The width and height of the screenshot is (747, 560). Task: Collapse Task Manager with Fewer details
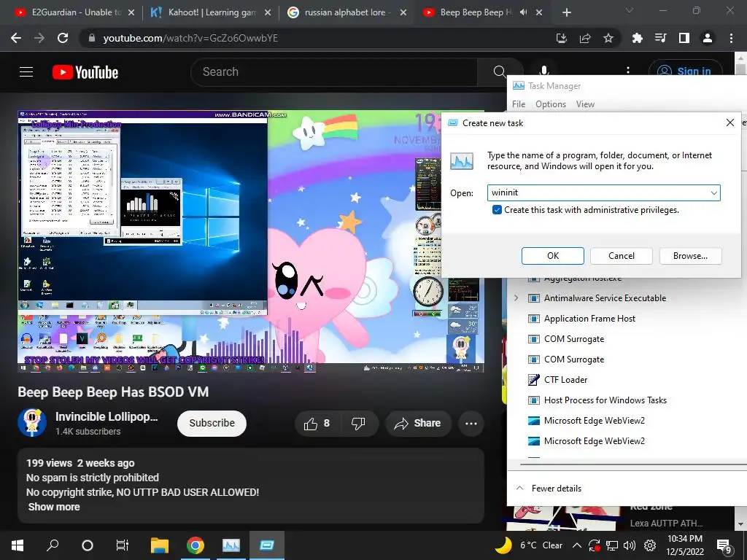click(x=549, y=488)
